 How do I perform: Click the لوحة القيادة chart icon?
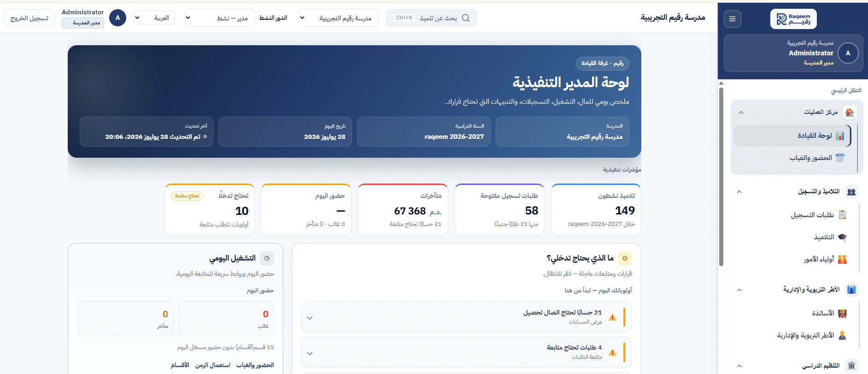[840, 136]
